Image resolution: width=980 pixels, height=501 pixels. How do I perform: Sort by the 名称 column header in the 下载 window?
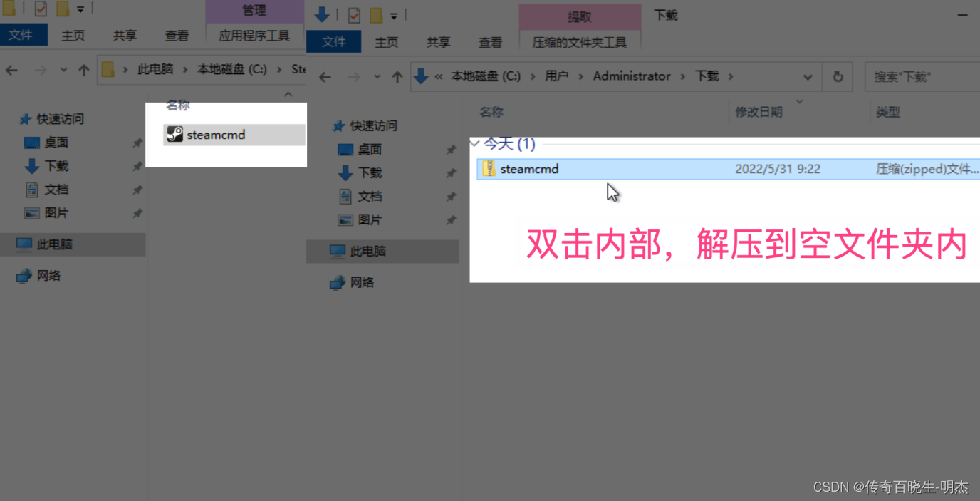pyautogui.click(x=491, y=112)
